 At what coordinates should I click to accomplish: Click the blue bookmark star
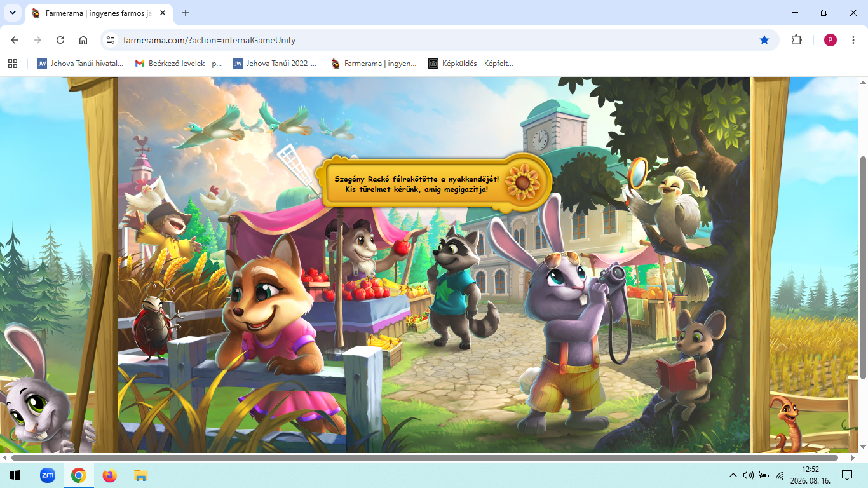tap(764, 40)
